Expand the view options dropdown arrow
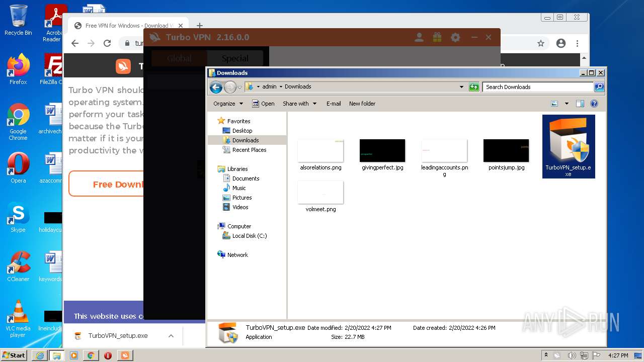 tap(567, 104)
